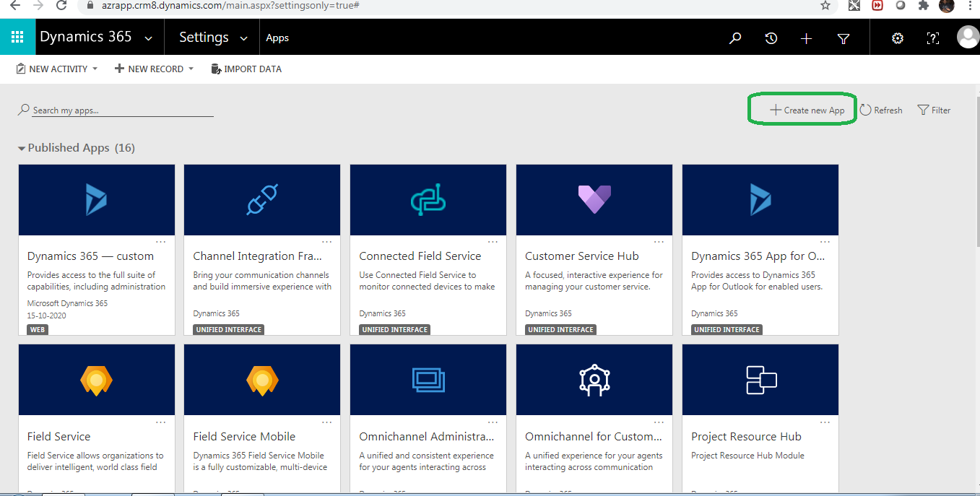Click Import Data in the command bar
Screen dimensions: 980x496
click(246, 69)
